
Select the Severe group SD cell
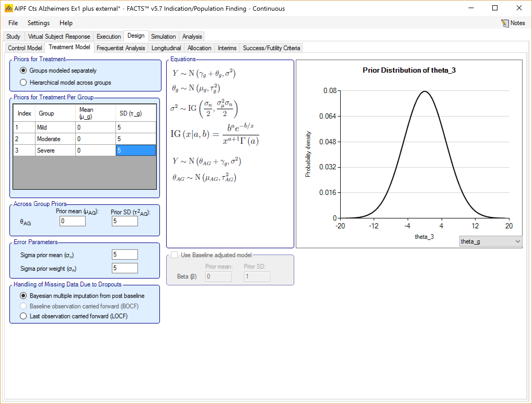point(136,151)
